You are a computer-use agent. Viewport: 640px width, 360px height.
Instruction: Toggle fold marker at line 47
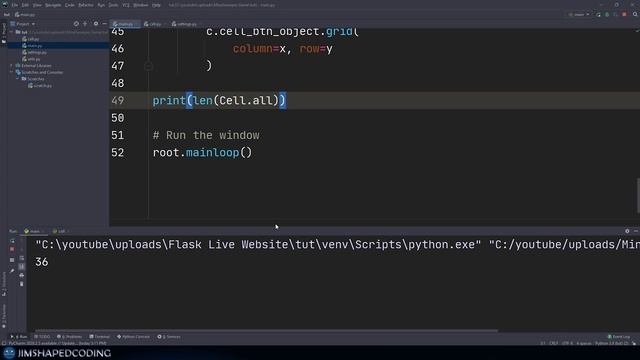tap(149, 66)
